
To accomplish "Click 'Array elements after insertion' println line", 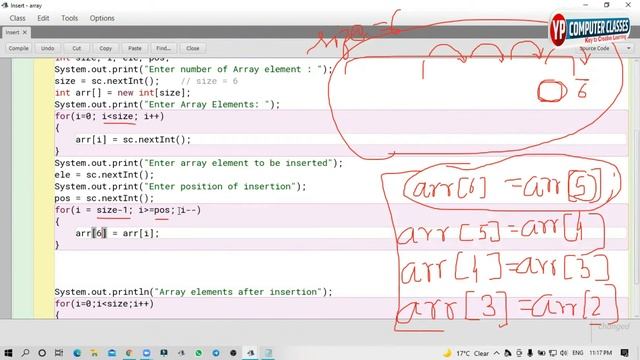I will [x=193, y=292].
